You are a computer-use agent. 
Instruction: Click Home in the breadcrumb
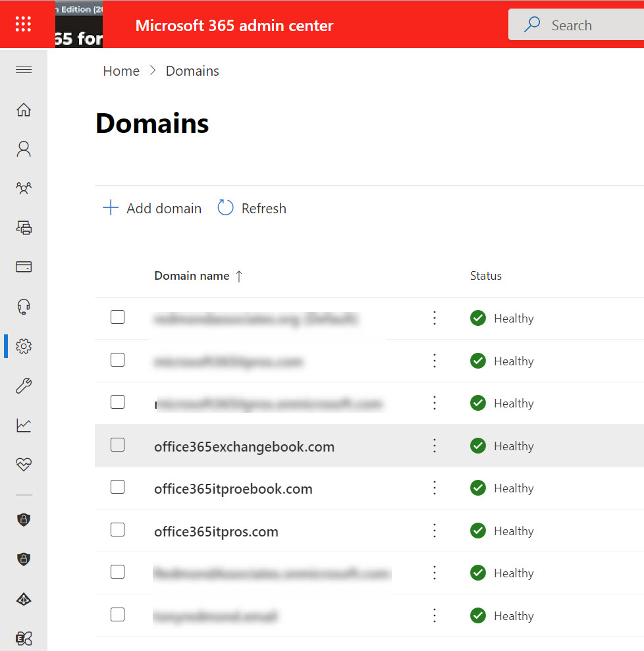pos(121,71)
